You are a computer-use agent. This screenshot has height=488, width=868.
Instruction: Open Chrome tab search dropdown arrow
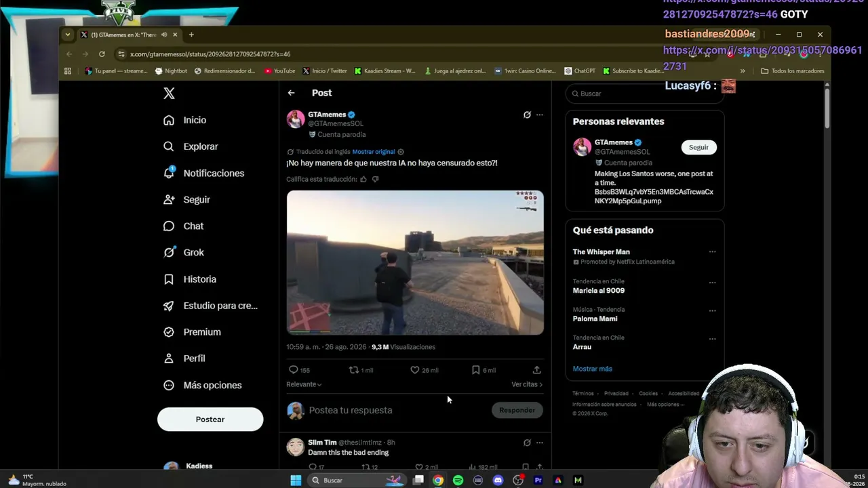click(67, 35)
